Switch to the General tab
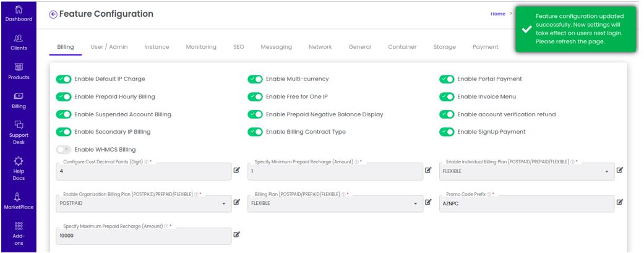 [360, 47]
